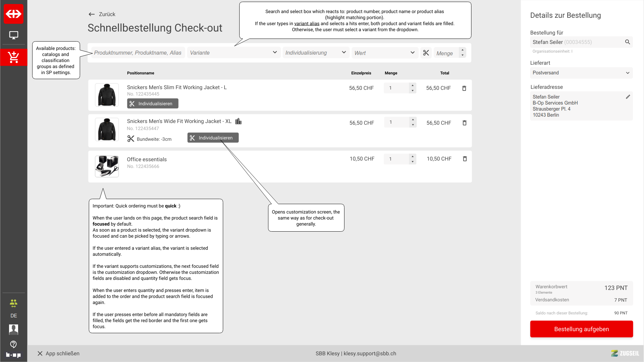Open the Individualisierung dropdown
This screenshot has width=644, height=362.
tap(315, 53)
